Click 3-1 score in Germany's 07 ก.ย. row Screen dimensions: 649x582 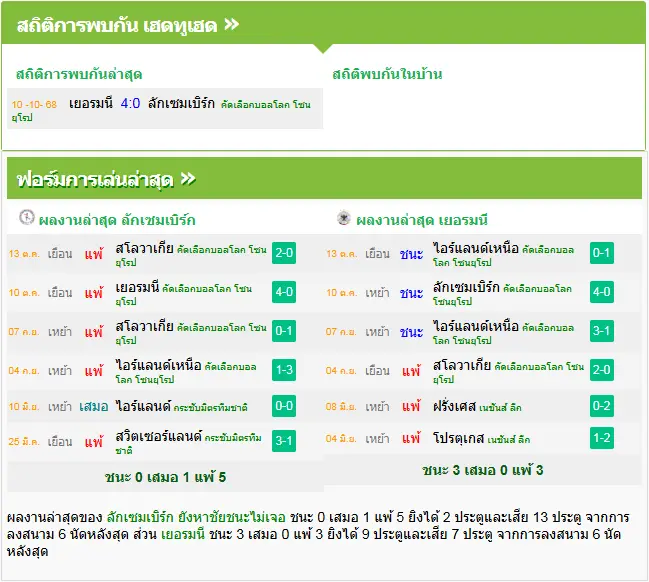pos(601,331)
